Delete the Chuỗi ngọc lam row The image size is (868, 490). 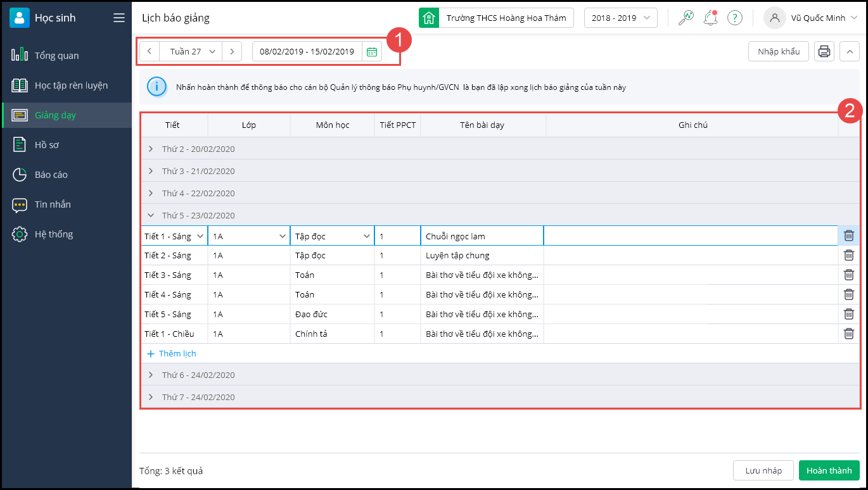coord(848,236)
